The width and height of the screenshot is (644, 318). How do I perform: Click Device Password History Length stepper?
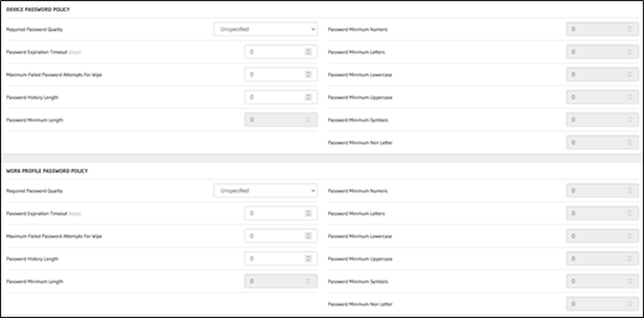pyautogui.click(x=308, y=97)
